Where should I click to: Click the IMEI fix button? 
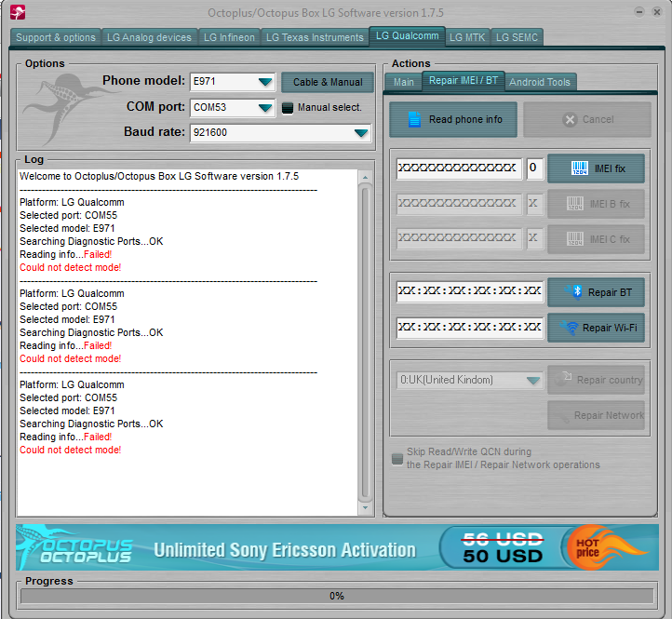[x=596, y=168]
